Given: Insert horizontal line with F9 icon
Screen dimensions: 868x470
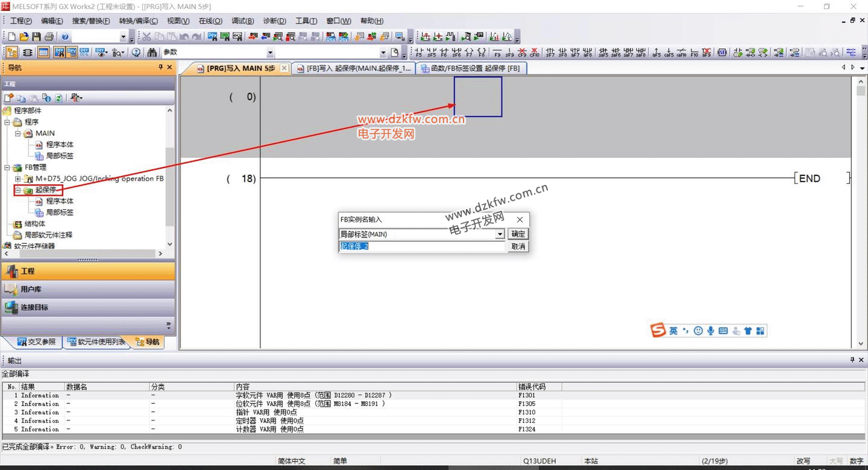Looking at the screenshot, I should click(x=497, y=52).
